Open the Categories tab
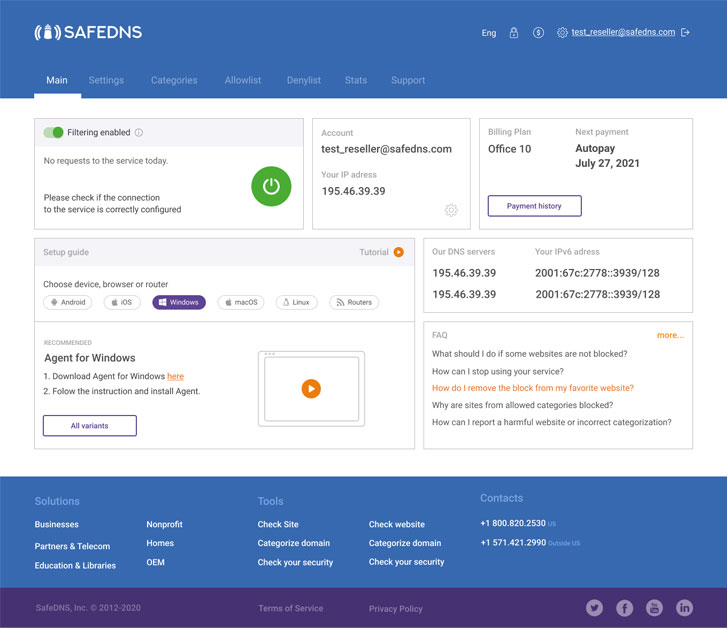The height and width of the screenshot is (628, 728). tap(174, 80)
